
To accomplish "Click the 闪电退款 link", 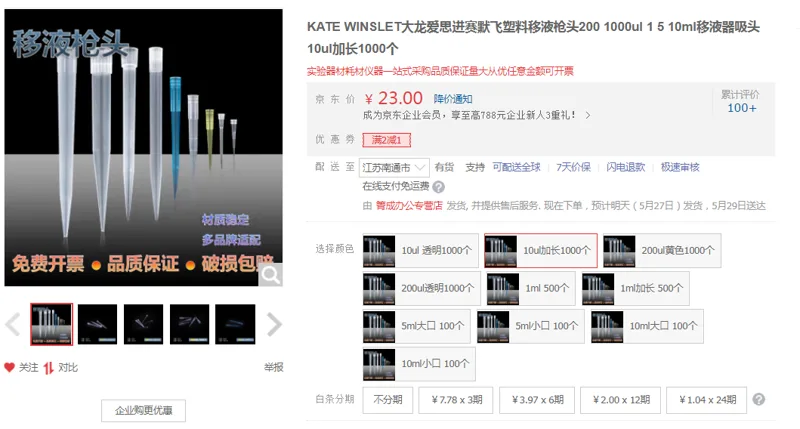I will 626,167.
